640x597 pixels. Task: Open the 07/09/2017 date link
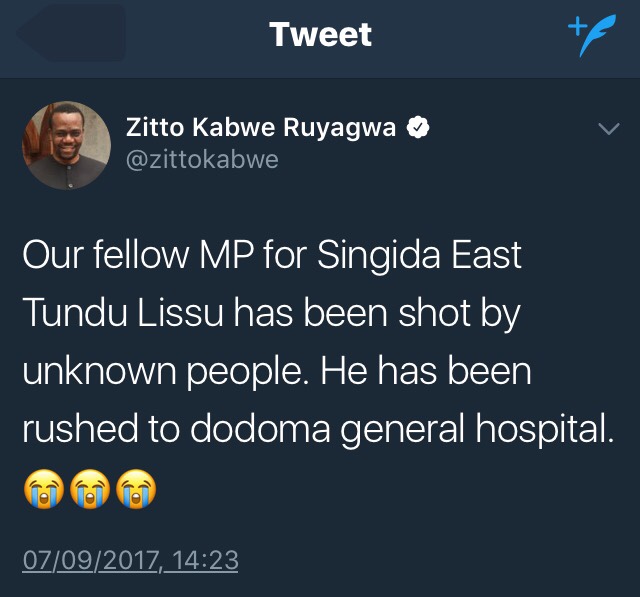click(90, 560)
